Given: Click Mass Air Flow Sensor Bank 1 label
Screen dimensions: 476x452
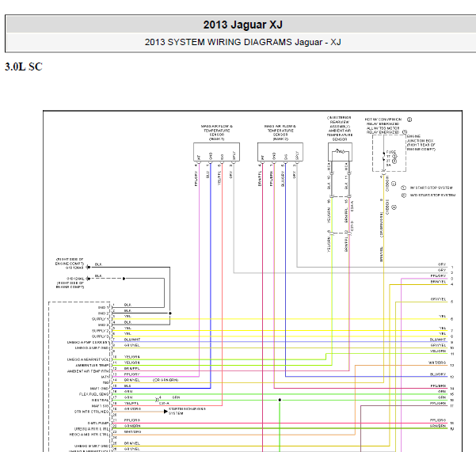Looking at the screenshot, I should [216, 132].
